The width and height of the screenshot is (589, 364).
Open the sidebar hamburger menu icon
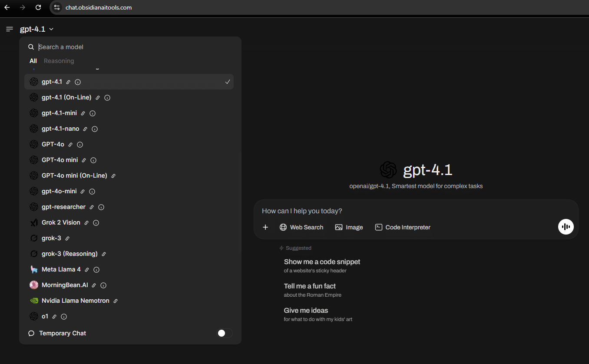(10, 29)
